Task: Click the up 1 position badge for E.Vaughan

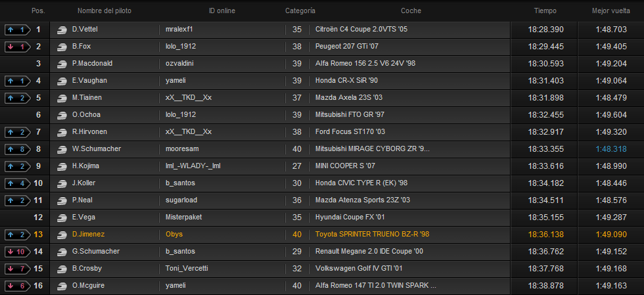Action: click(18, 81)
